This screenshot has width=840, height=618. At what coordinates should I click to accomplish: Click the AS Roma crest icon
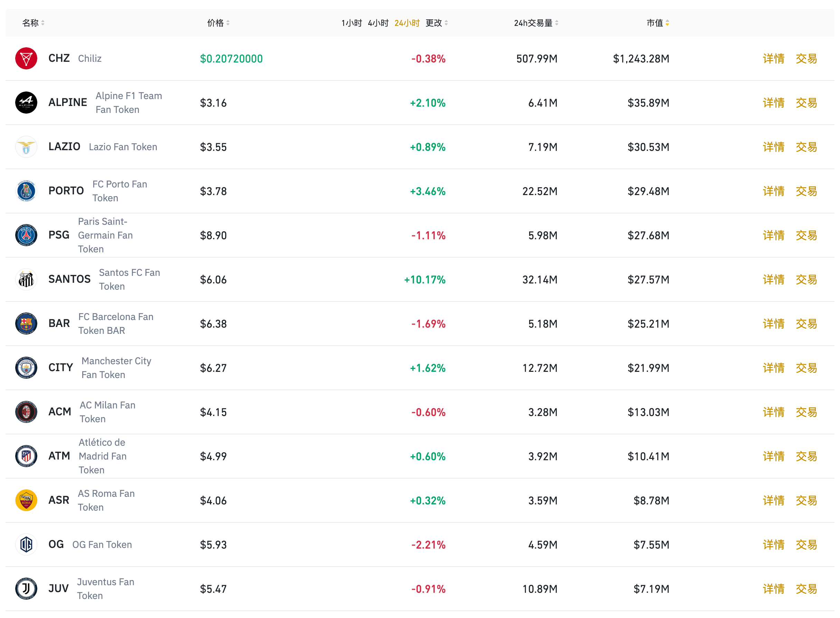click(26, 500)
